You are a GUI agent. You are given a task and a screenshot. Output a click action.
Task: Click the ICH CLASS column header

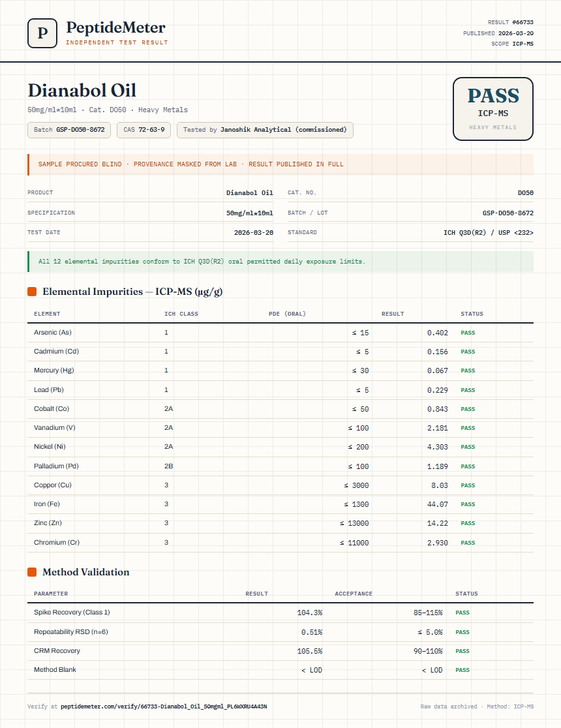point(181,314)
